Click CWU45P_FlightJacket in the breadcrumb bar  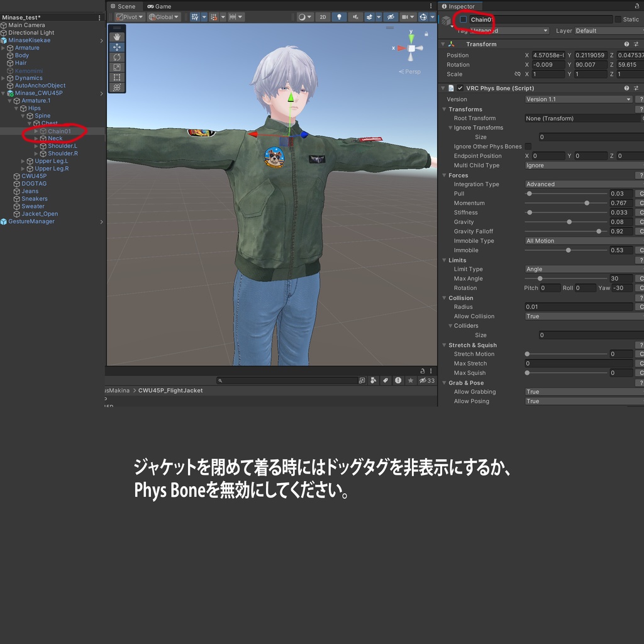(169, 390)
